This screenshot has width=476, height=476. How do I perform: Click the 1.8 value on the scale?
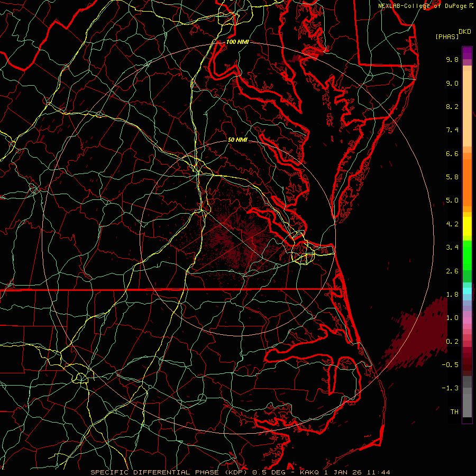[452, 295]
